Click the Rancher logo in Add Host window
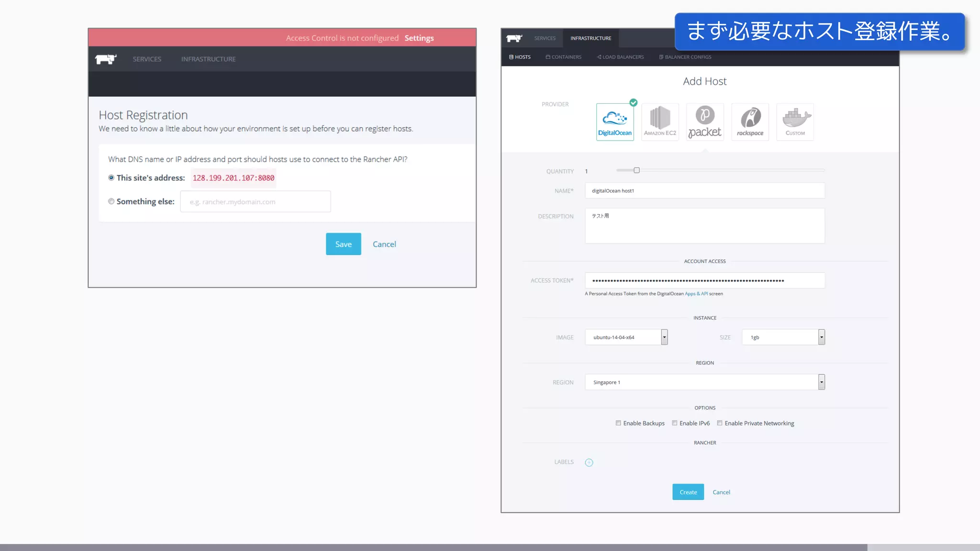 pyautogui.click(x=514, y=38)
